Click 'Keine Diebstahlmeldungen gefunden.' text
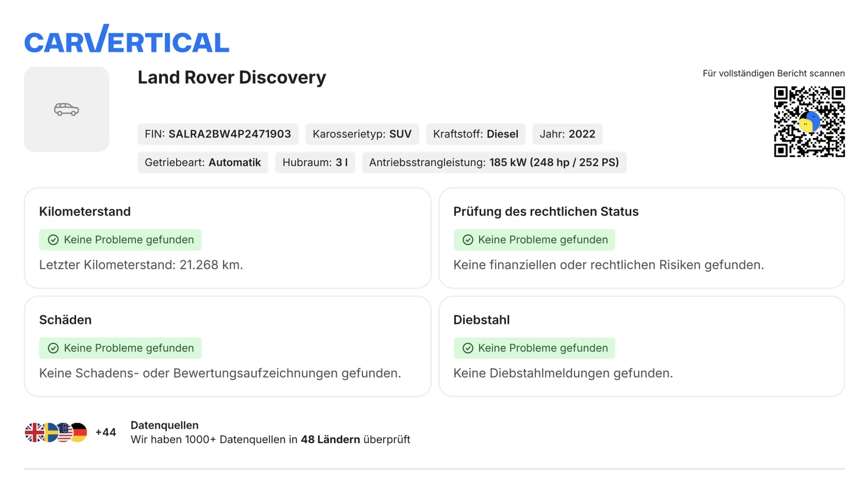The image size is (868, 477). (x=563, y=373)
